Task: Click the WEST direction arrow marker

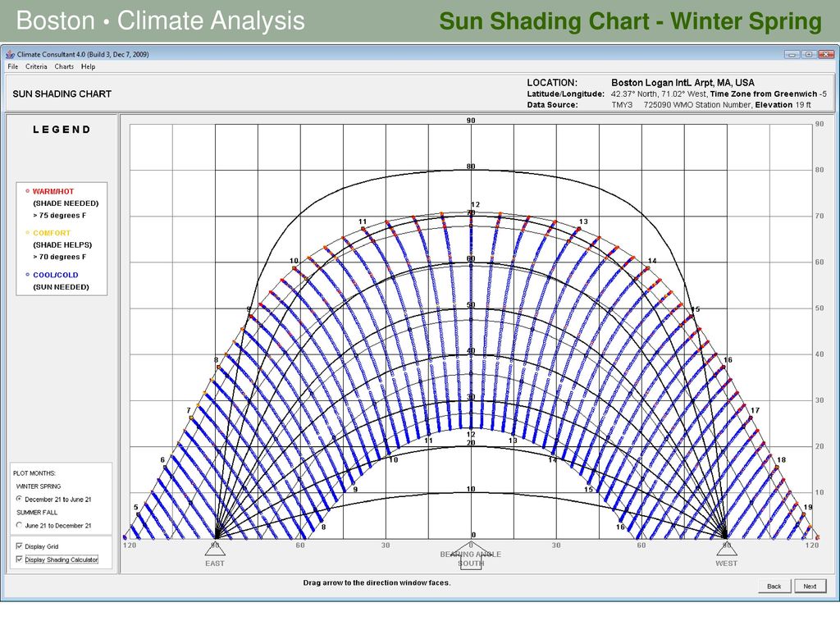Action: (727, 549)
